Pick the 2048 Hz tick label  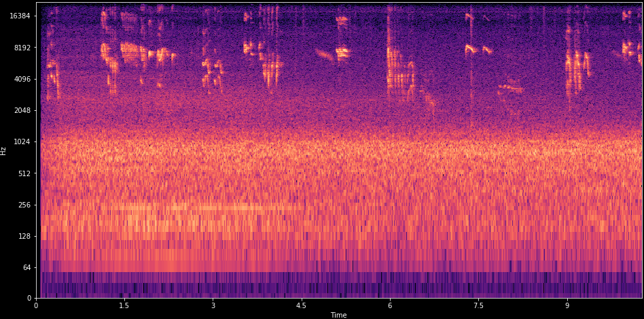22,110
